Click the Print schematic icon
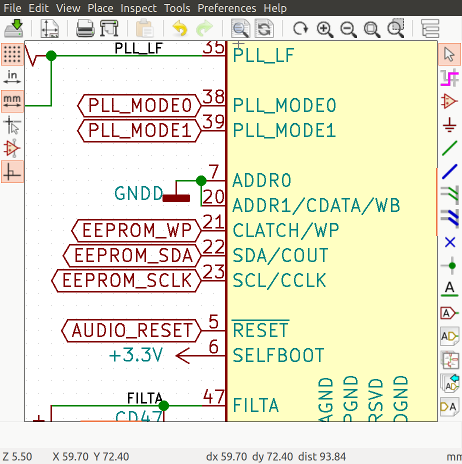 click(x=85, y=29)
